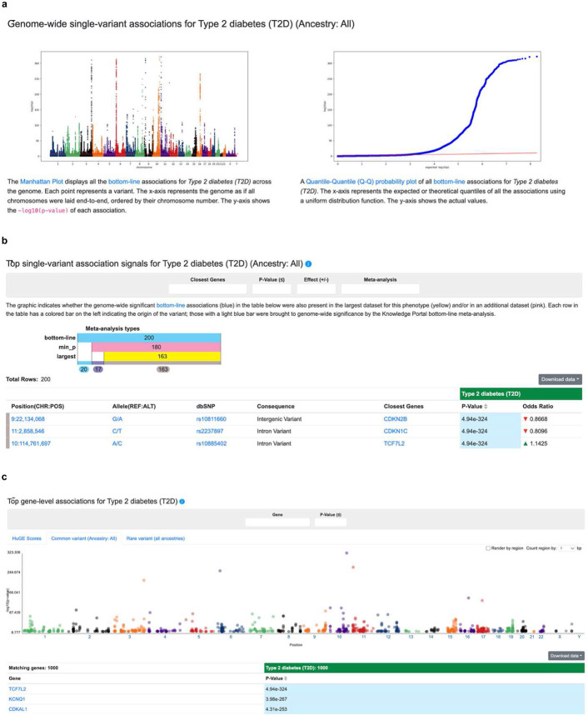Screen dimensions: 588x716
Task: Click the blue 20 count badge
Action: point(83,369)
